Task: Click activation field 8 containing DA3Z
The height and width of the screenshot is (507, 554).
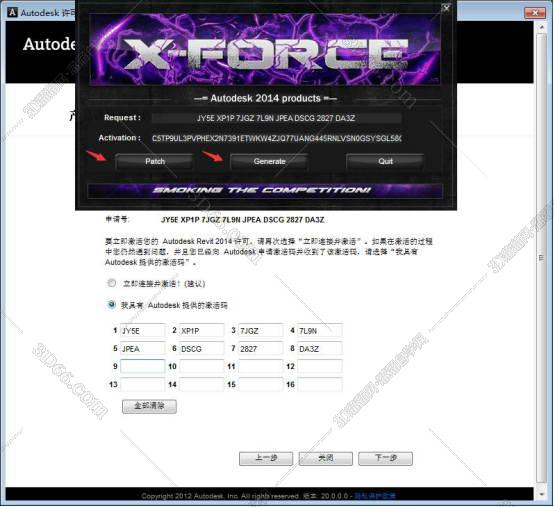Action: [x=320, y=349]
